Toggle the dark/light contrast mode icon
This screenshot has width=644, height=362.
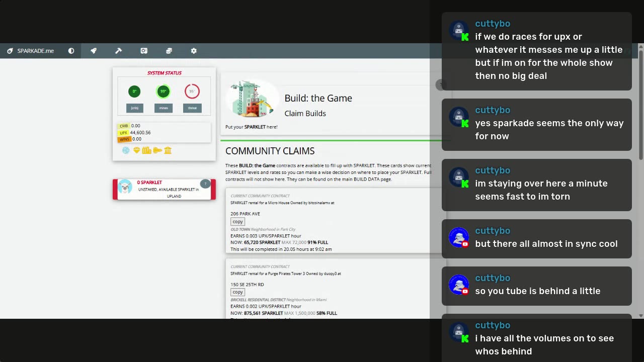point(71,51)
